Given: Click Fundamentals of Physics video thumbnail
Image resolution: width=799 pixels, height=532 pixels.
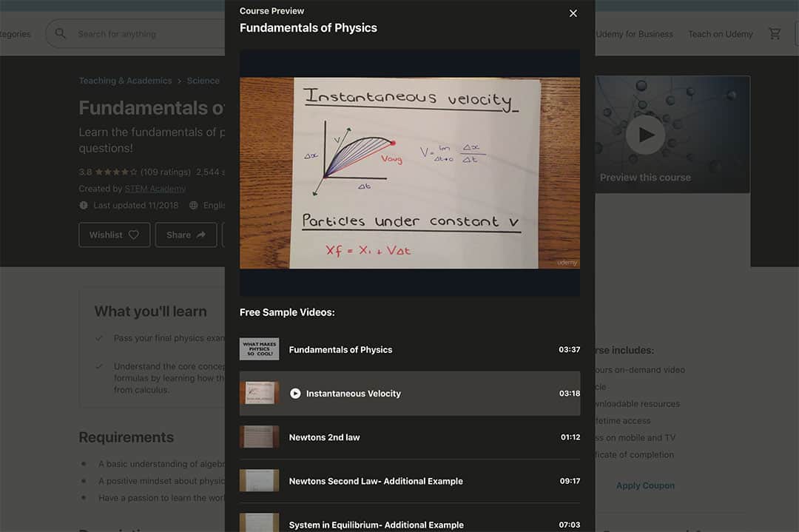Looking at the screenshot, I should (260, 349).
